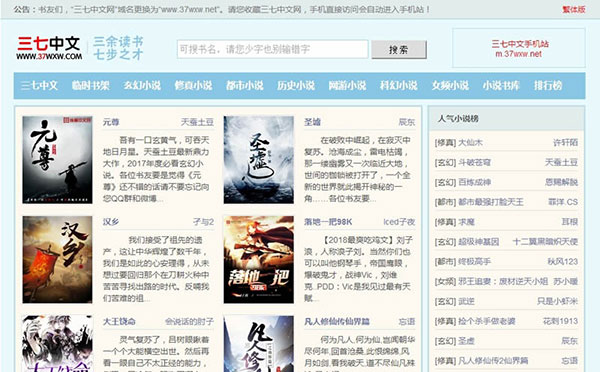Image resolution: width=600 pixels, height=372 pixels.
Task: Click the 三余读书 七步之才 slogan
Action: [118, 48]
